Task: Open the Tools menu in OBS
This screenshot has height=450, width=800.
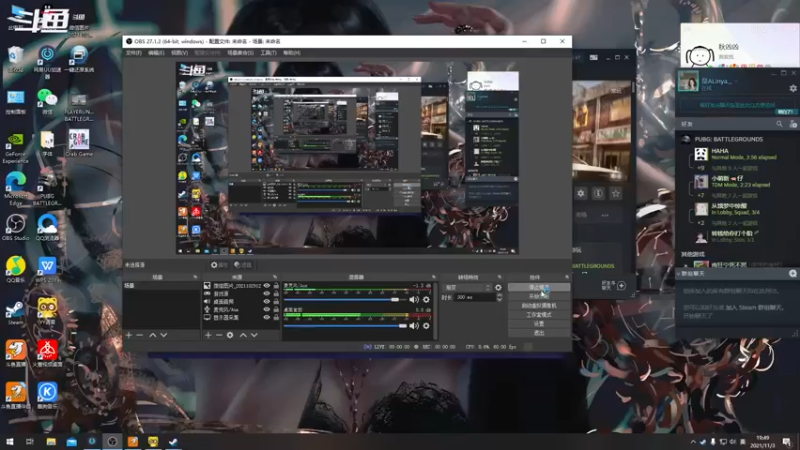Action: click(268, 53)
